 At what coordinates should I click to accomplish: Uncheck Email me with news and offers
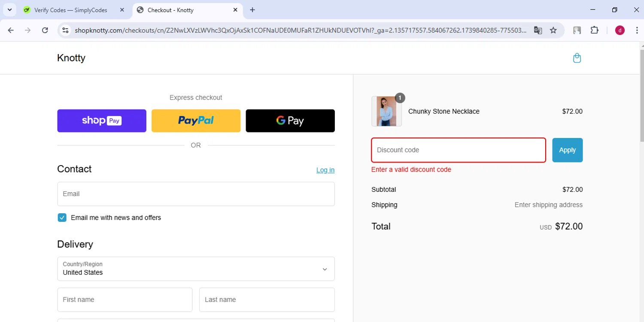(62, 218)
